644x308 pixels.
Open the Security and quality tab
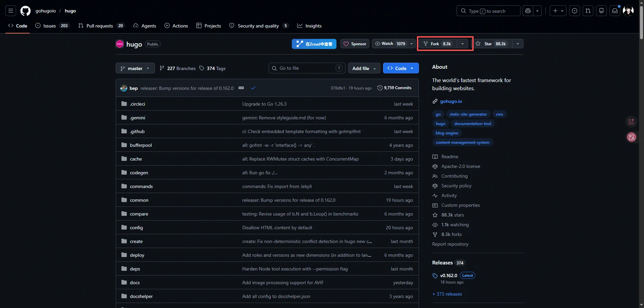pyautogui.click(x=259, y=26)
